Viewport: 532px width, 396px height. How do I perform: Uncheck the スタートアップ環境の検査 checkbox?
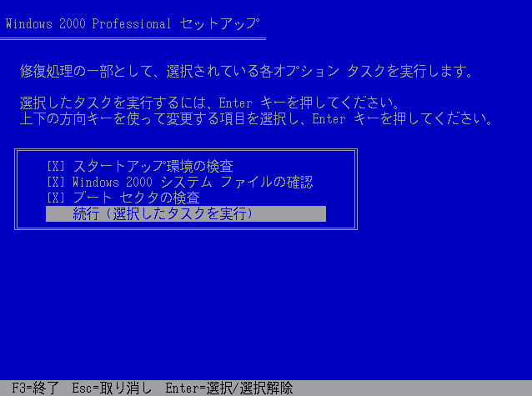tap(56, 166)
